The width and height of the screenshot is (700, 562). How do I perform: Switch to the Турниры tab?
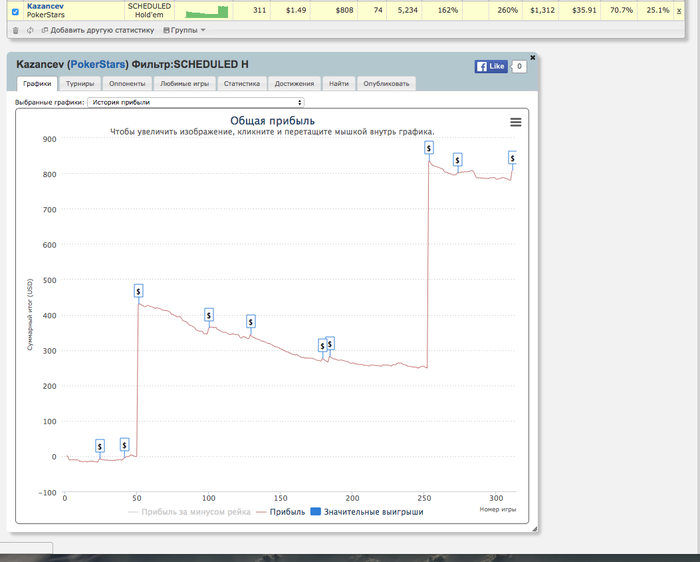[80, 83]
